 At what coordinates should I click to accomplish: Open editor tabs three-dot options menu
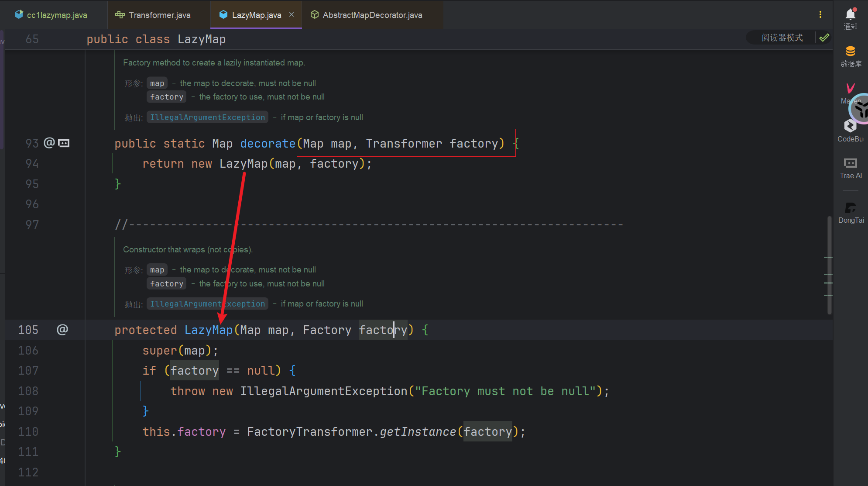tap(820, 14)
